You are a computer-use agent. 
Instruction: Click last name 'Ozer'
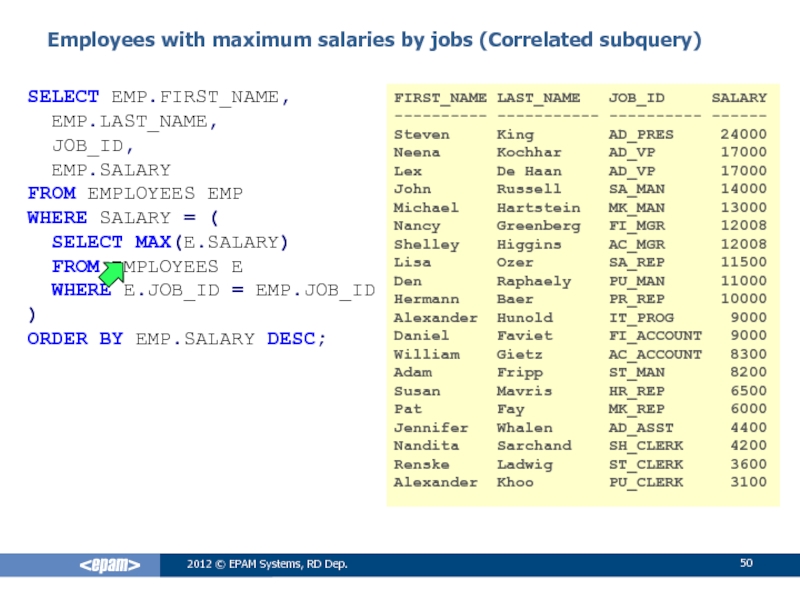[x=515, y=263]
